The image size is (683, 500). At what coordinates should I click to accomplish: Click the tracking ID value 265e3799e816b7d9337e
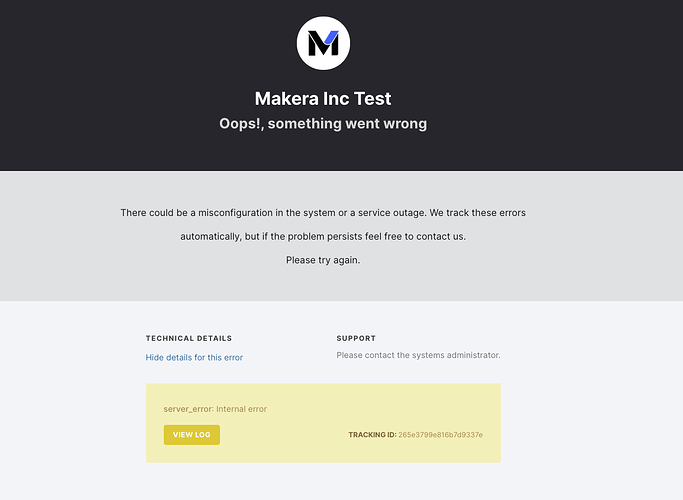(440, 435)
